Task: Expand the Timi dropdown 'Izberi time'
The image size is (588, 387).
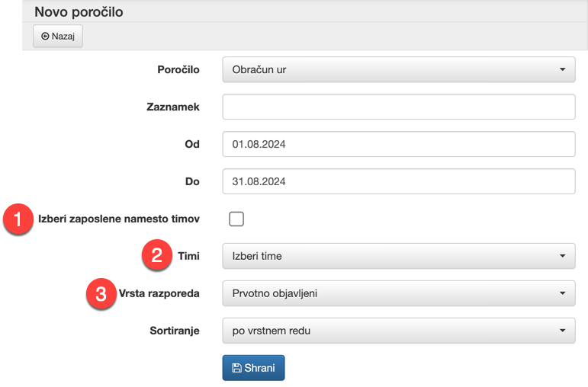Action: pos(398,256)
